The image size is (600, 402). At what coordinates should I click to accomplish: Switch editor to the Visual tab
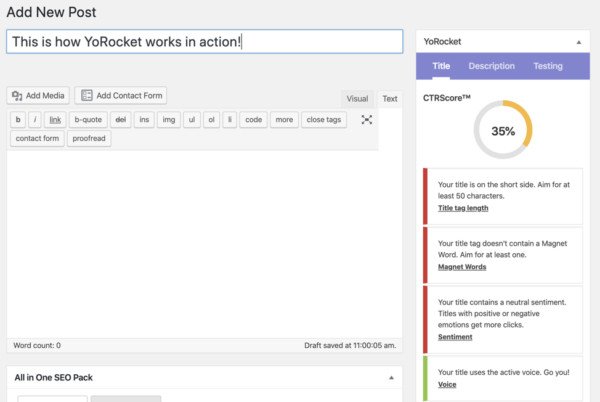click(357, 99)
